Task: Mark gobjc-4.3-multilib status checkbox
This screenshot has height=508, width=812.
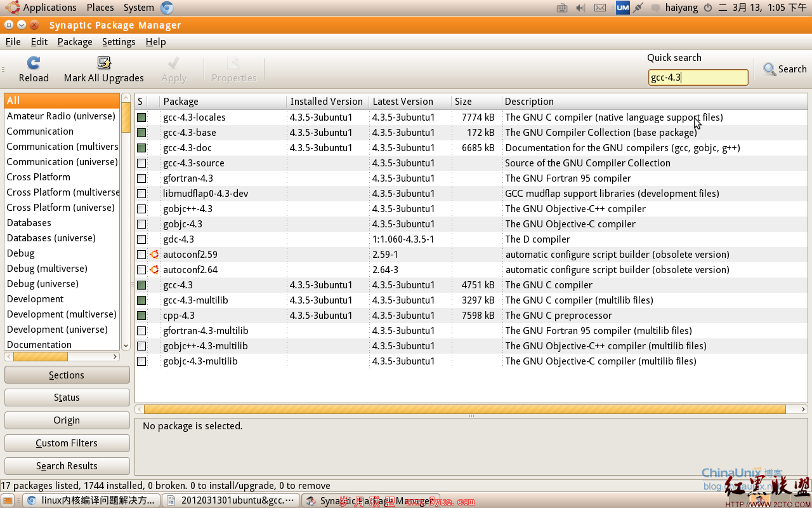Action: pyautogui.click(x=141, y=361)
